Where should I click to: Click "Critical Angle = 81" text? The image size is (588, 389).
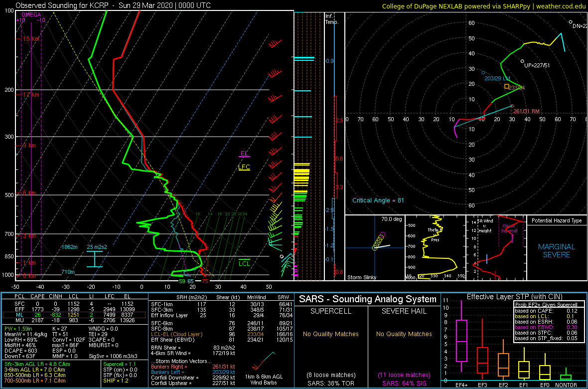tap(378, 200)
